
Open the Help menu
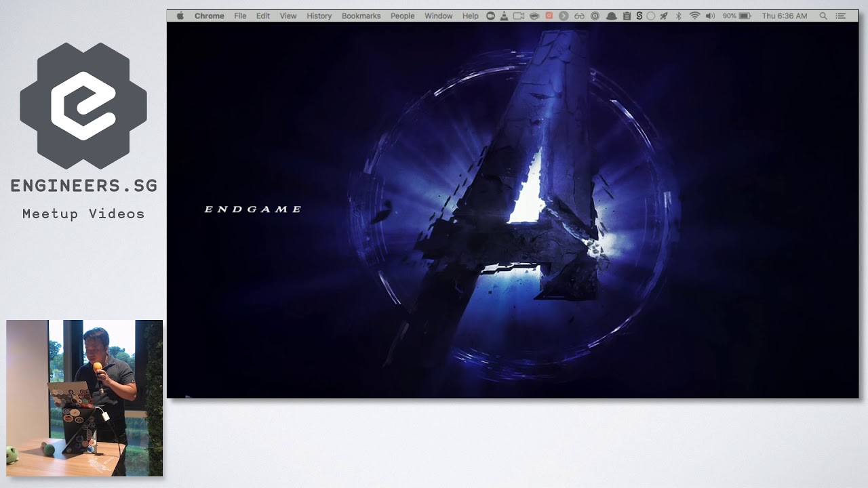point(470,16)
